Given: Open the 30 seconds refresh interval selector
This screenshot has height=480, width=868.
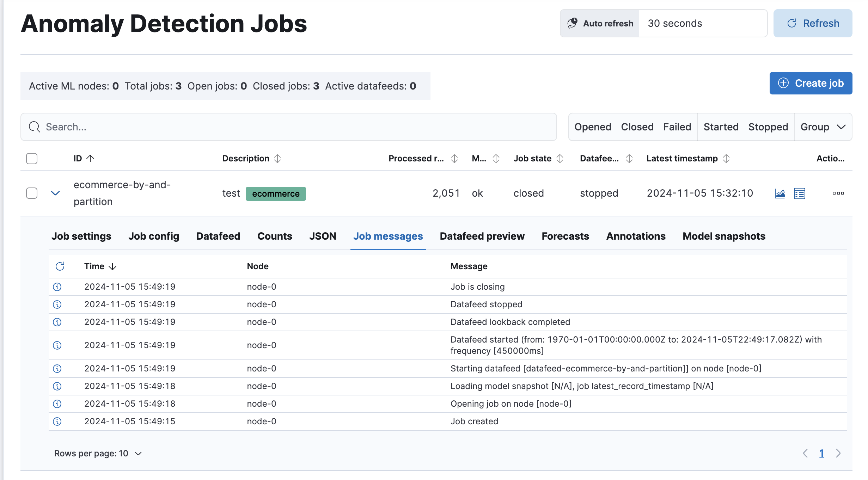Looking at the screenshot, I should (x=703, y=23).
